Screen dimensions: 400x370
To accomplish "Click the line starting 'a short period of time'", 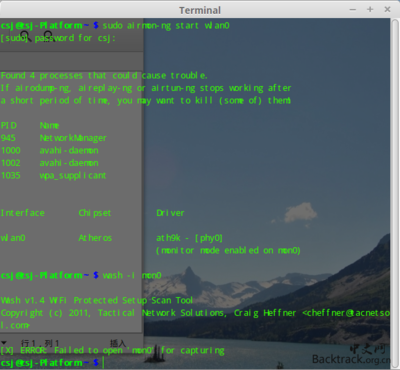I will 146,100.
